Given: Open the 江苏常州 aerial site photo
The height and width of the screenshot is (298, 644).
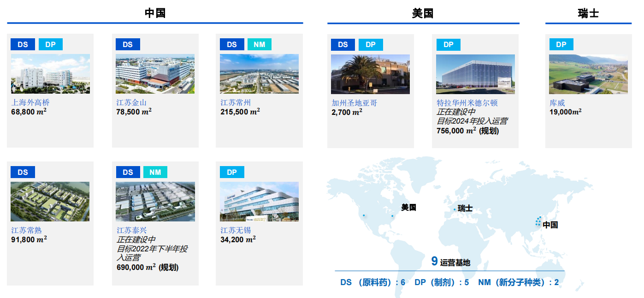Looking at the screenshot, I should [259, 74].
